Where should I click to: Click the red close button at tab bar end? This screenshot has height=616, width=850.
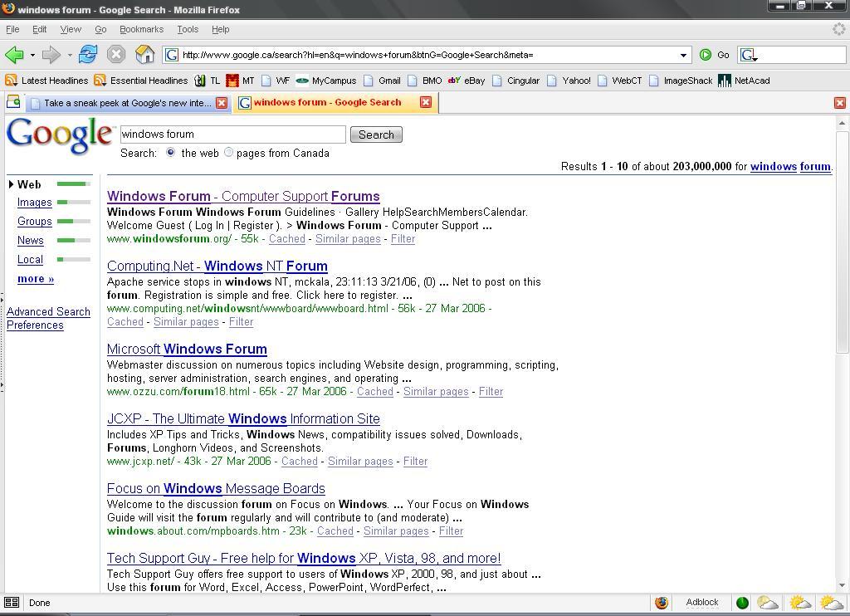[840, 103]
